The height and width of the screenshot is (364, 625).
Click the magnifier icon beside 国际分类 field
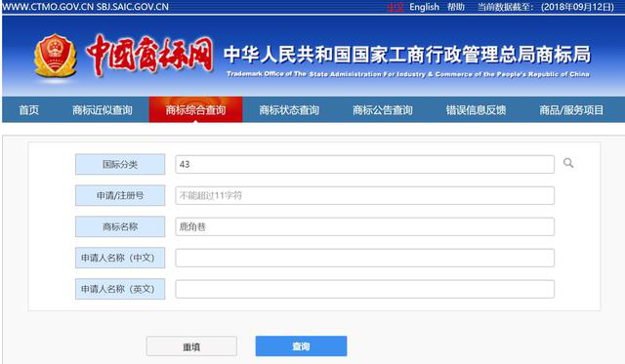point(568,163)
